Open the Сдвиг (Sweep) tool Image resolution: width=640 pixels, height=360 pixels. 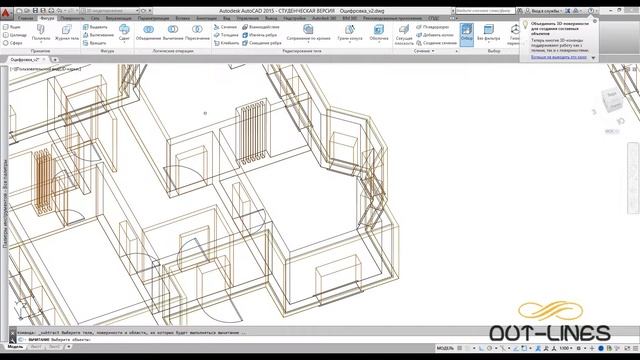coord(124,32)
